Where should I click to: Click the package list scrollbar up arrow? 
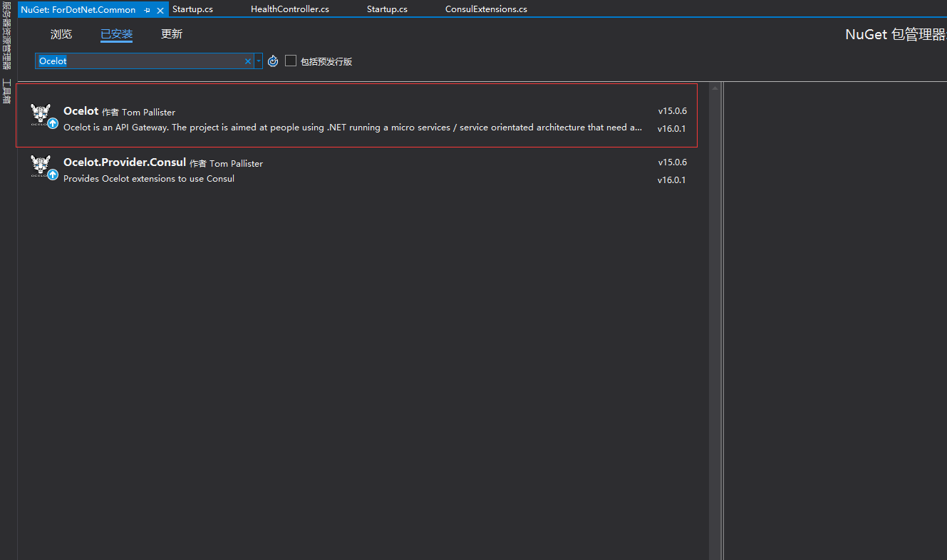tap(715, 88)
